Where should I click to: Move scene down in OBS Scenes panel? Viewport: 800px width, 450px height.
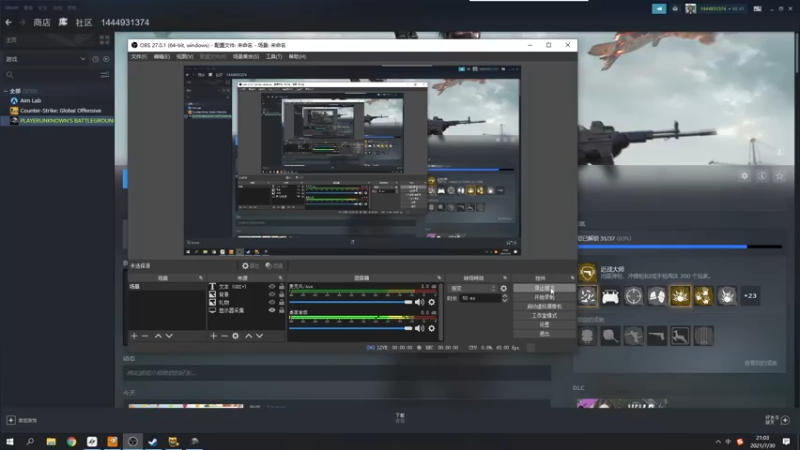tap(169, 336)
